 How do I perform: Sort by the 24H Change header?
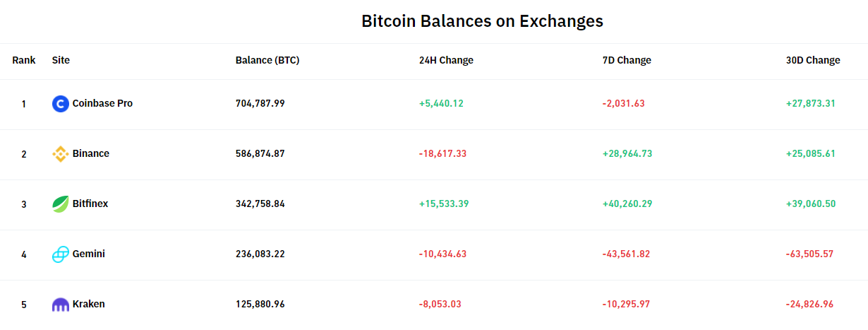click(446, 60)
